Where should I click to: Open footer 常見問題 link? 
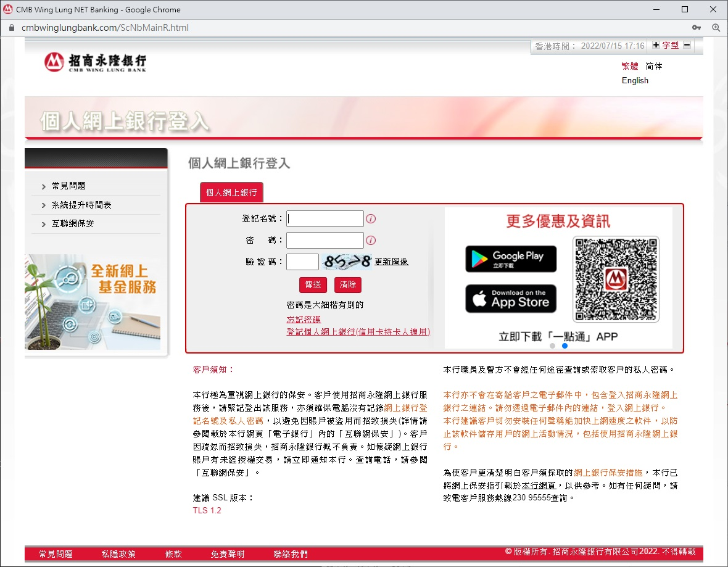click(56, 554)
